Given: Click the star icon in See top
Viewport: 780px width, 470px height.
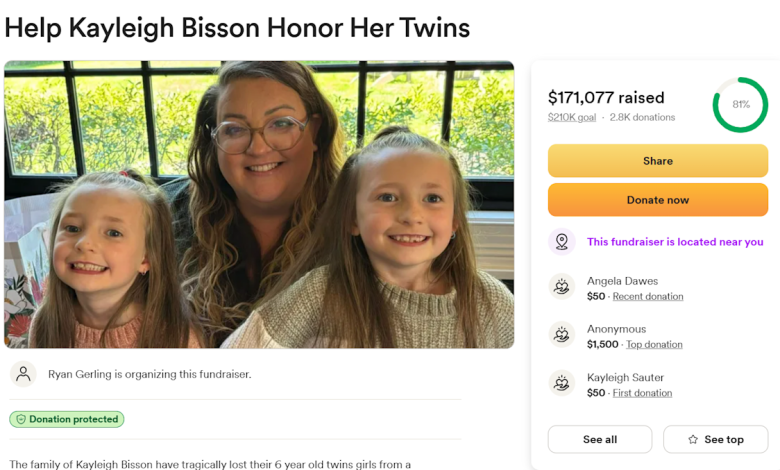Looking at the screenshot, I should (693, 440).
